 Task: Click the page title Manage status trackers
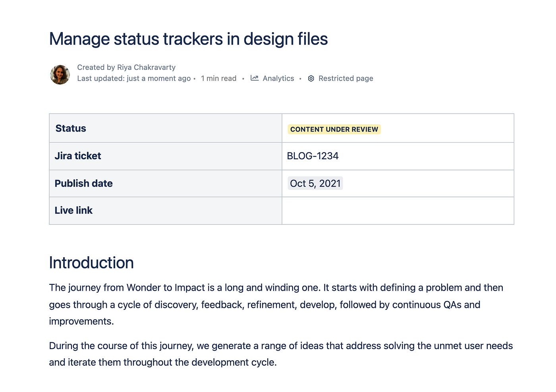[x=188, y=39]
